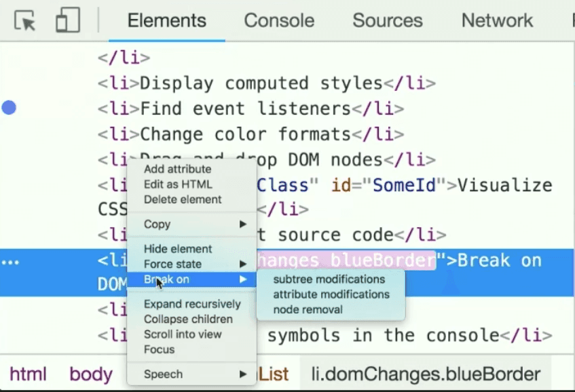Expand the Force state submenu
This screenshot has height=392, width=575.
243,264
